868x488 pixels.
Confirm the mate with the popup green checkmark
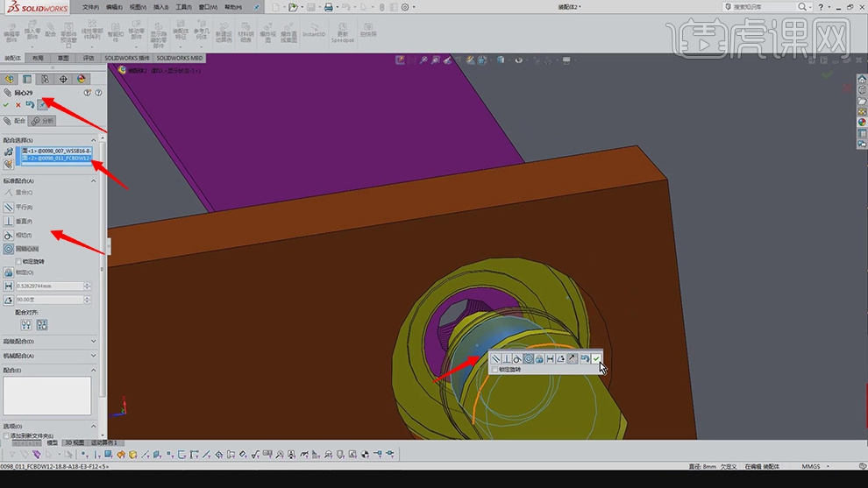[x=596, y=358]
